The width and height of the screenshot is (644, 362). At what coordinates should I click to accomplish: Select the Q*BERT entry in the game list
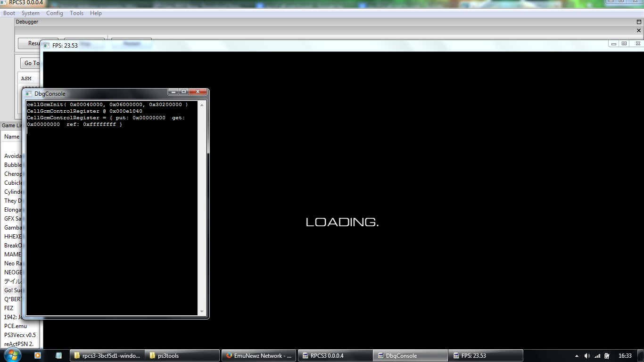[x=13, y=299]
